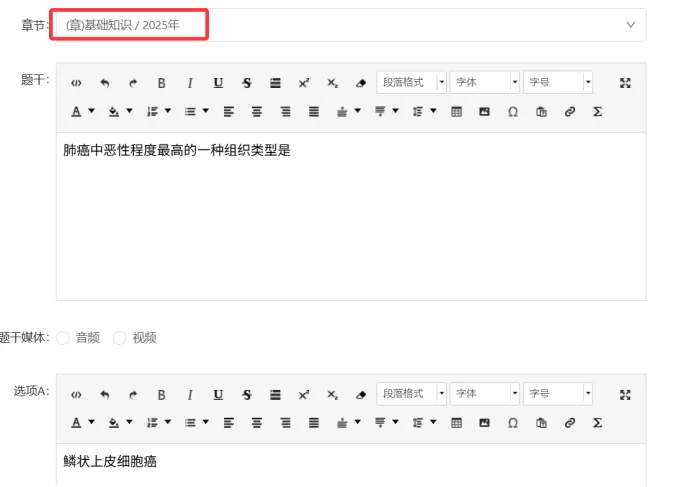The height and width of the screenshot is (487, 683).
Task: Apply underline in 题干 editor
Action: [218, 83]
